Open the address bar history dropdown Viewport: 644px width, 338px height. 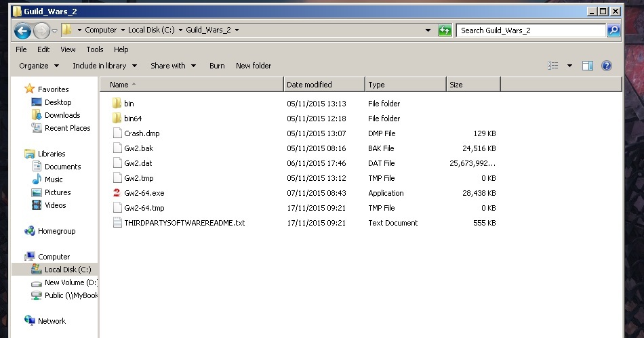click(x=428, y=30)
